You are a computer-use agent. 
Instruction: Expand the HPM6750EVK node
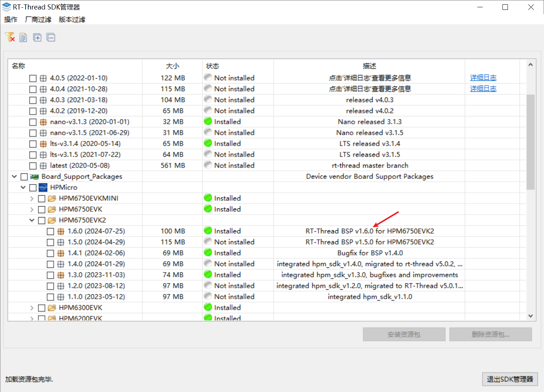coord(32,209)
